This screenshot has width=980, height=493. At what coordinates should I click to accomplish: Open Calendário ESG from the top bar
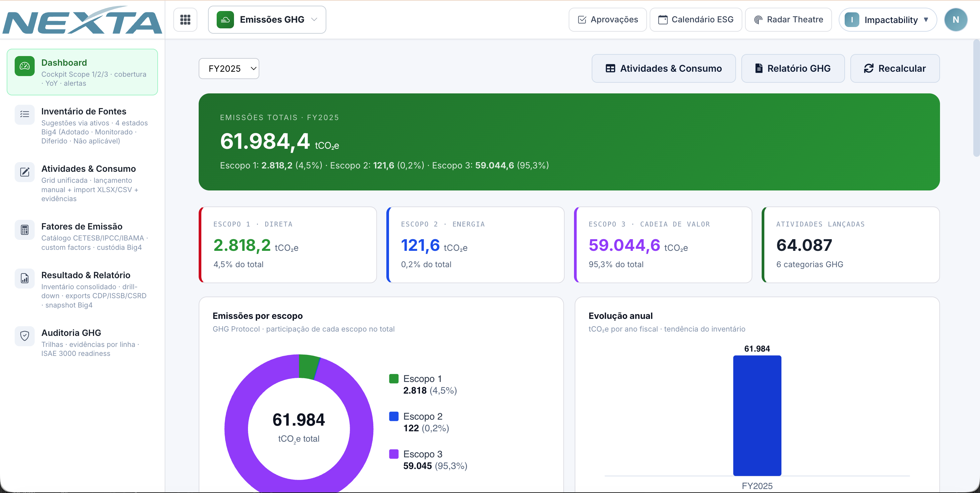tap(696, 19)
